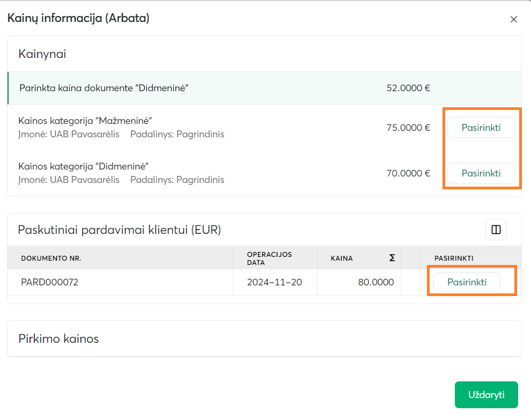
Task: Collapse the Kainynai section header
Action: tap(42, 54)
